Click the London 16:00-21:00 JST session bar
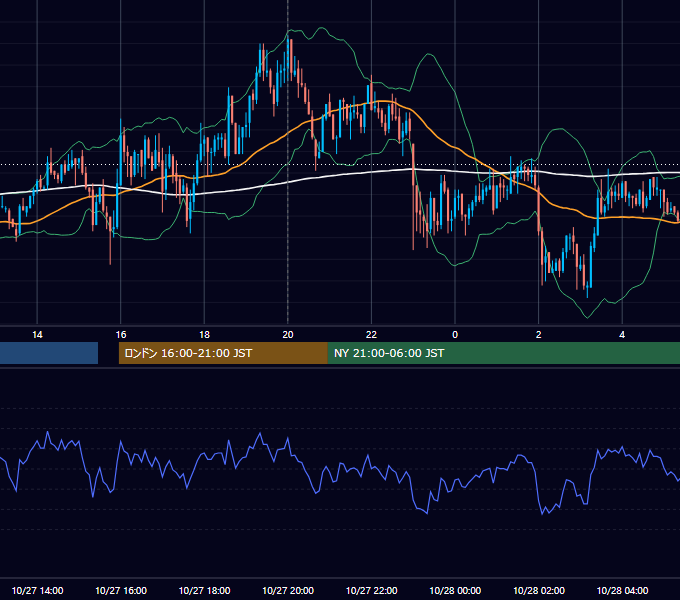680x600 pixels. coord(223,353)
